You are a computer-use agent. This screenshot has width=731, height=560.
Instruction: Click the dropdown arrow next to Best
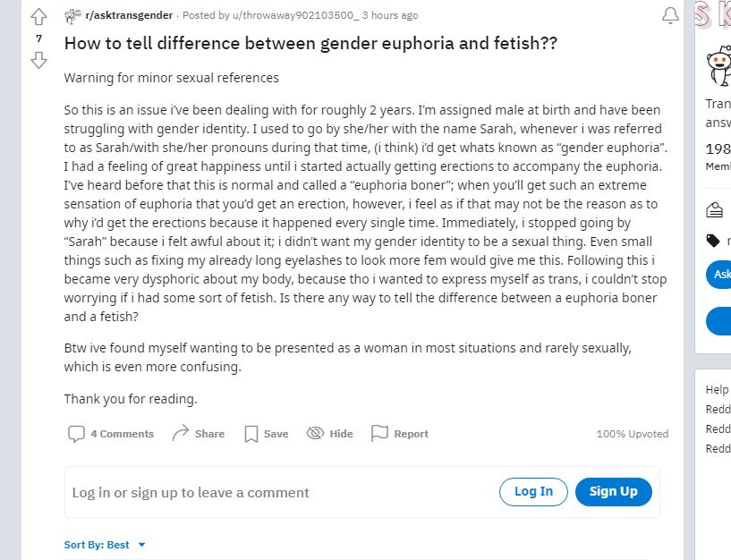coord(141,545)
